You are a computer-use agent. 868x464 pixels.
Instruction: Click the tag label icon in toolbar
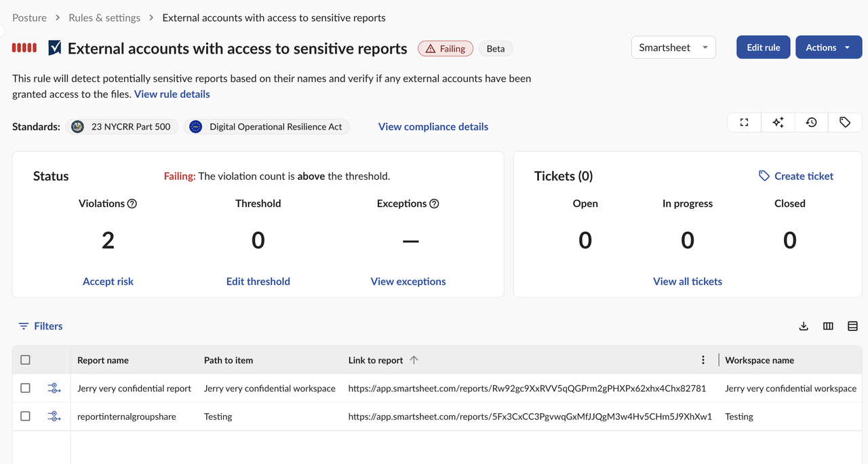coord(845,122)
